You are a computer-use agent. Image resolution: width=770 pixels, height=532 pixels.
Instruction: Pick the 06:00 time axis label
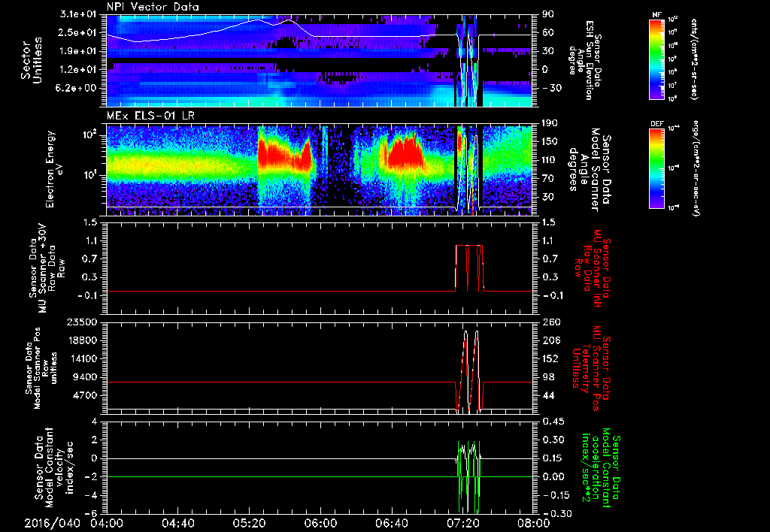click(x=320, y=521)
